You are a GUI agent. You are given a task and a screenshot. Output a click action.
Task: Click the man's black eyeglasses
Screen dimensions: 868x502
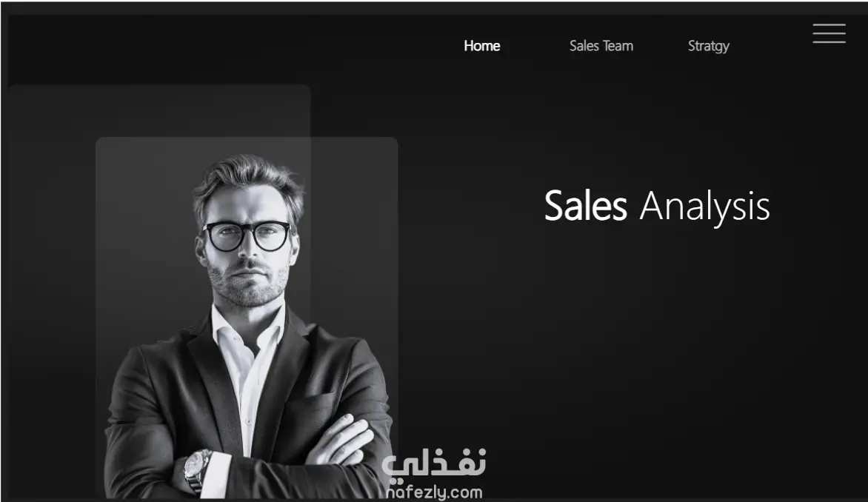[247, 235]
